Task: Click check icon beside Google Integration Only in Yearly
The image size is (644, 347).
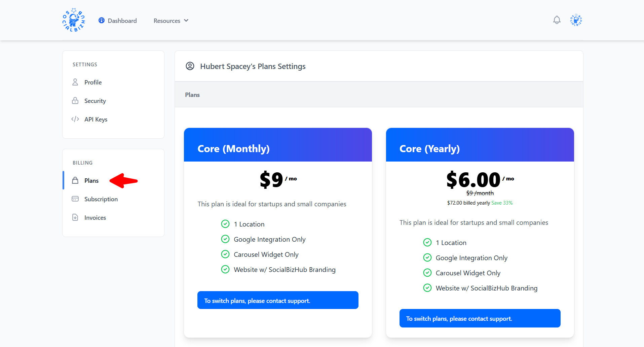Action: pyautogui.click(x=427, y=257)
